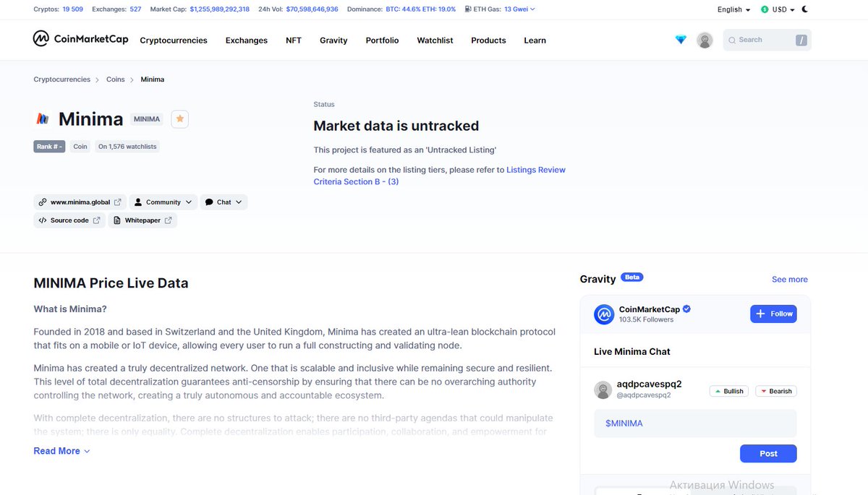
Task: Open www.minima.global website link
Action: coord(80,202)
